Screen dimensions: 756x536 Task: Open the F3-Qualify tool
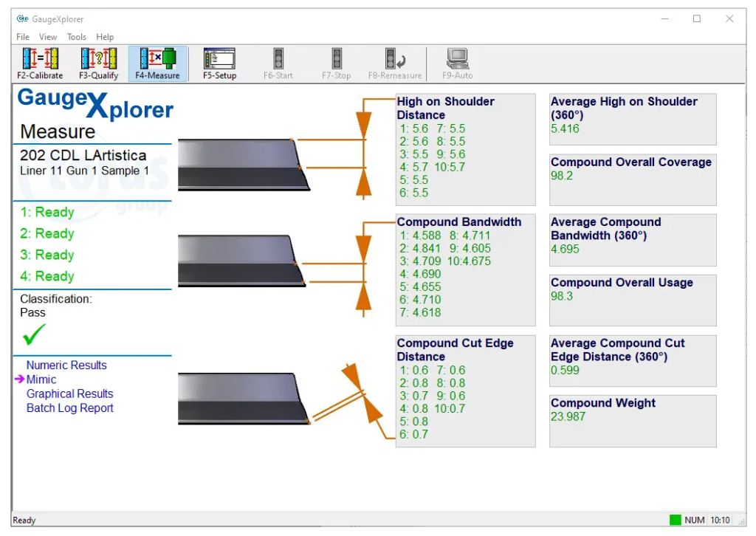pos(98,63)
